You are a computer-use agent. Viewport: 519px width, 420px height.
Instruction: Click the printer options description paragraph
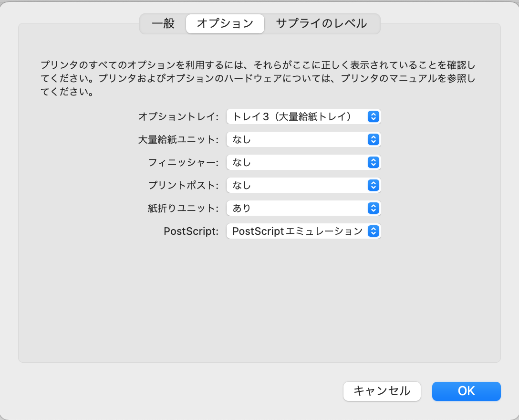(x=258, y=78)
